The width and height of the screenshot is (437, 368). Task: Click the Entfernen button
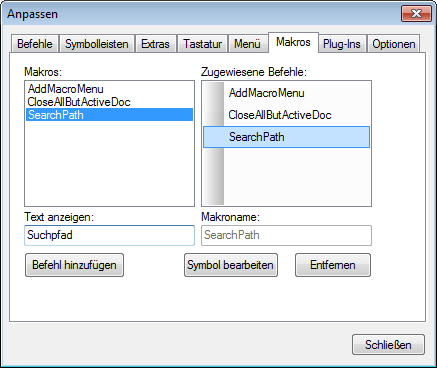point(333,265)
